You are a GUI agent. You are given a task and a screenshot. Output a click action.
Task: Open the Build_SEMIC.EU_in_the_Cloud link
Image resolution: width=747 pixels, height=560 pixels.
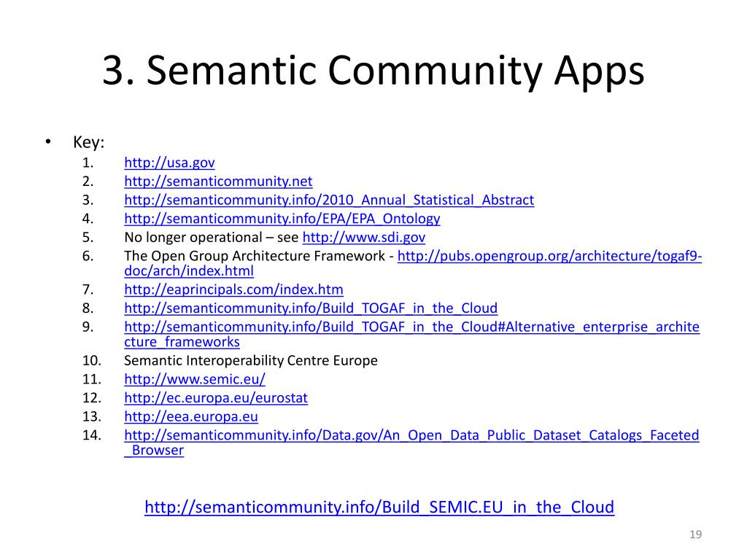(x=379, y=507)
